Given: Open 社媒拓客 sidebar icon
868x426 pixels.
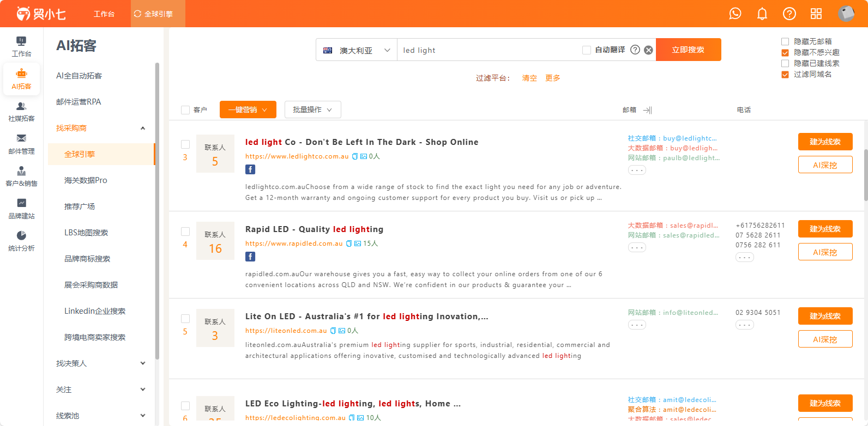Looking at the screenshot, I should click(x=21, y=112).
